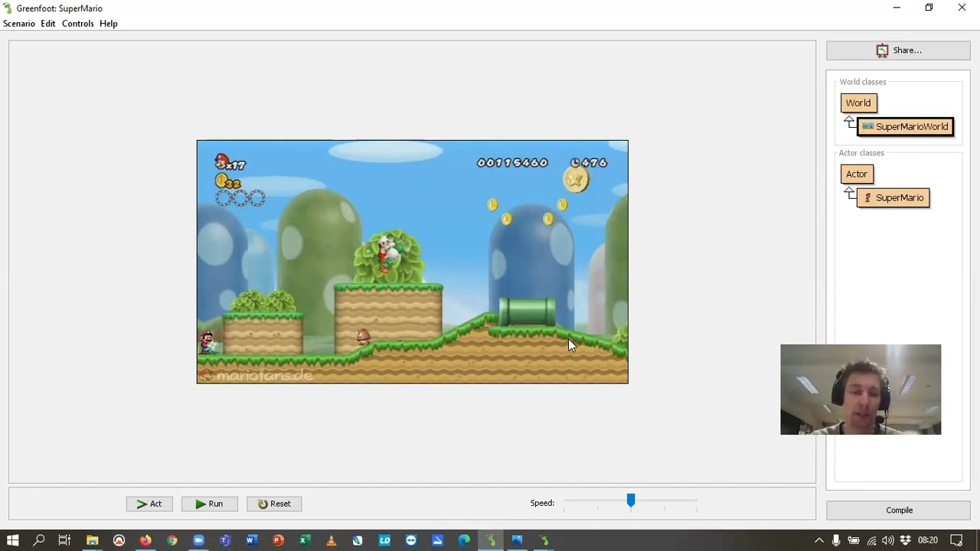Screen dimensions: 980x551
Task: Start the scenario with the Run button
Action: pyautogui.click(x=209, y=504)
